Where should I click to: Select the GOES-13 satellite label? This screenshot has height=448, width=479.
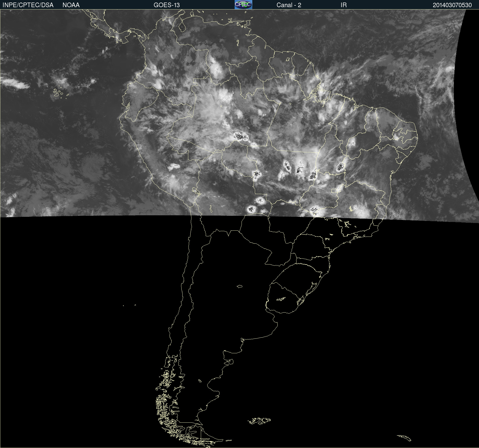pyautogui.click(x=167, y=5)
